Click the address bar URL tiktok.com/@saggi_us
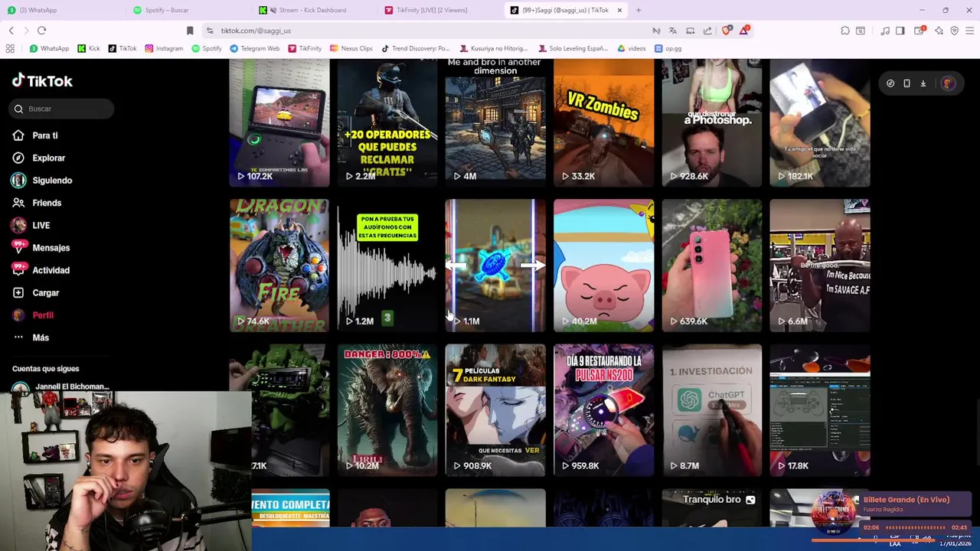 pos(256,31)
